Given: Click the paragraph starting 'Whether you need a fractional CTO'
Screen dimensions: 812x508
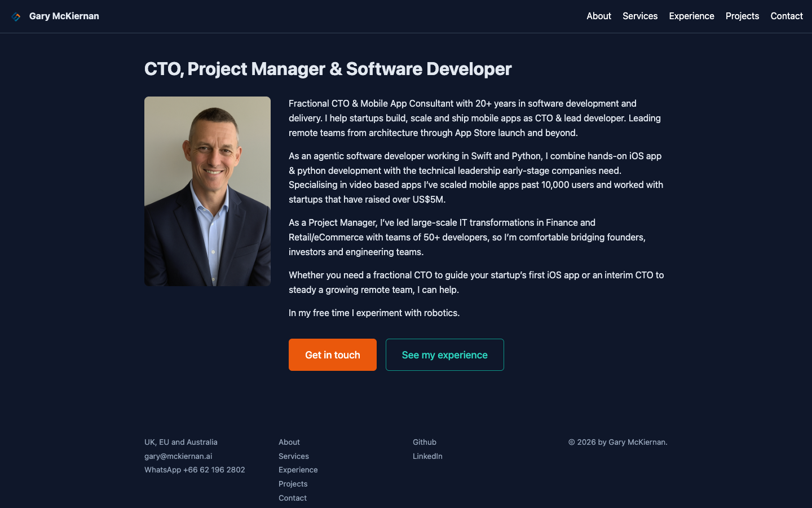Looking at the screenshot, I should point(476,282).
